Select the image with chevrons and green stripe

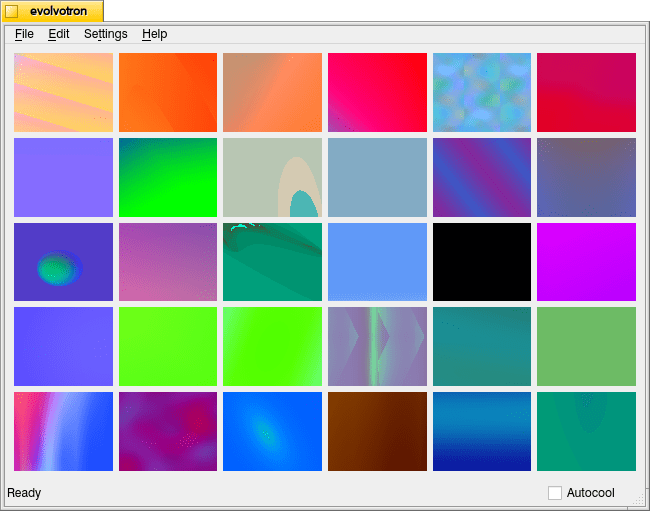377,346
